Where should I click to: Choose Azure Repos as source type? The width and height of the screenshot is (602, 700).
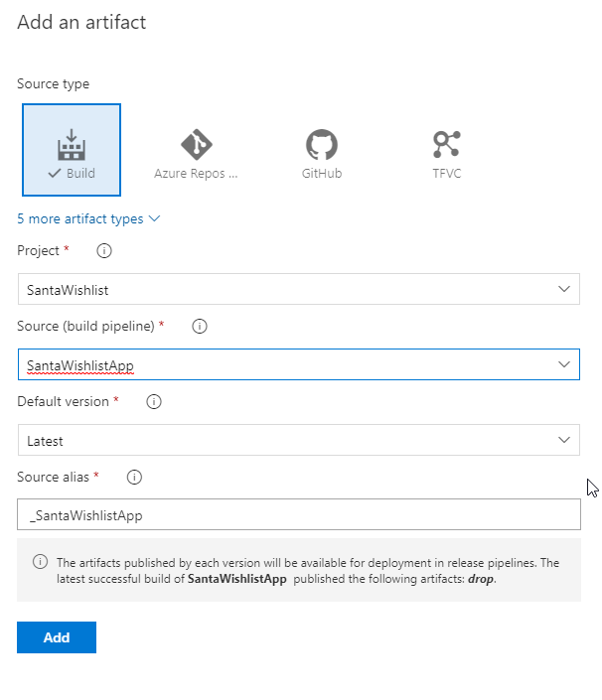pyautogui.click(x=196, y=154)
